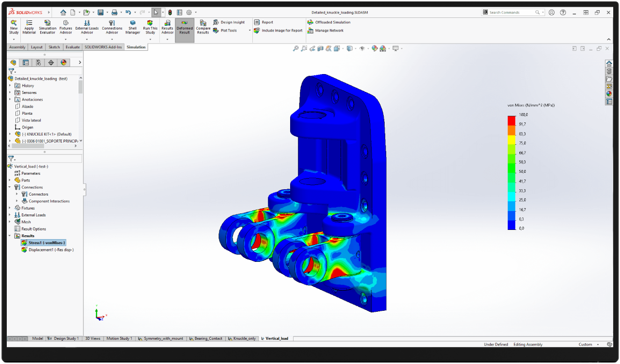
Task: Open the Shell Manager
Action: click(133, 27)
